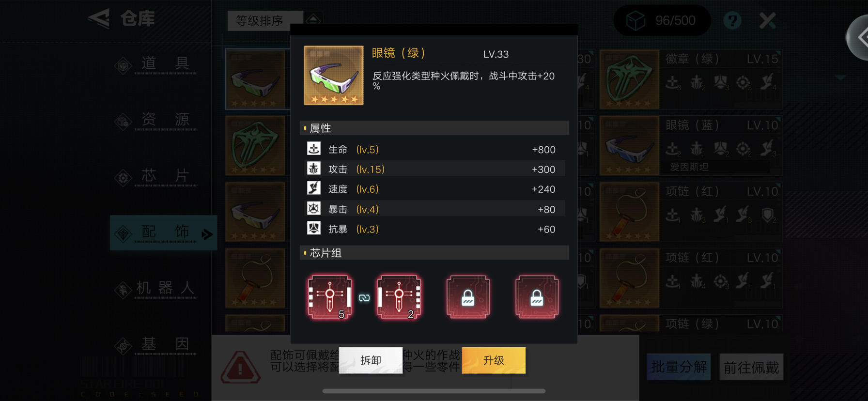Tap the fourth locked chip slot
The height and width of the screenshot is (401, 868).
[537, 297]
